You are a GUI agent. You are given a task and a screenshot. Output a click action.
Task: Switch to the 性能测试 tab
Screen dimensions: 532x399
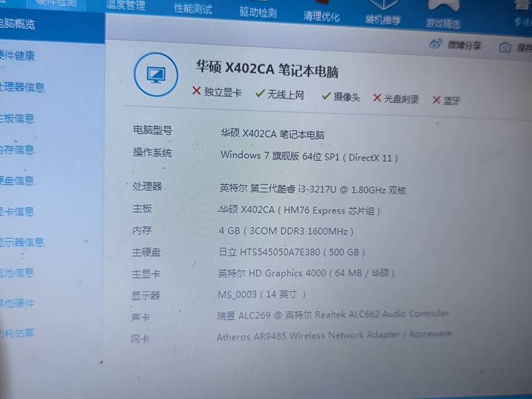(193, 9)
